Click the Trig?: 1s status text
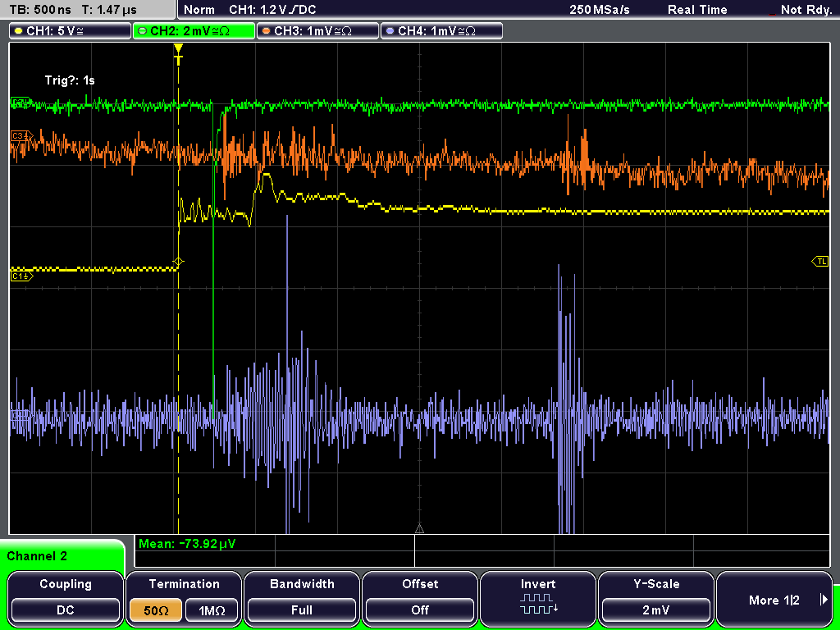Image resolution: width=840 pixels, height=630 pixels. tap(70, 80)
